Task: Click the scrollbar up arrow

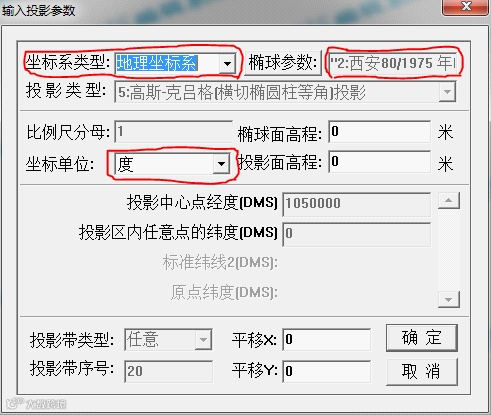Action: point(449,201)
